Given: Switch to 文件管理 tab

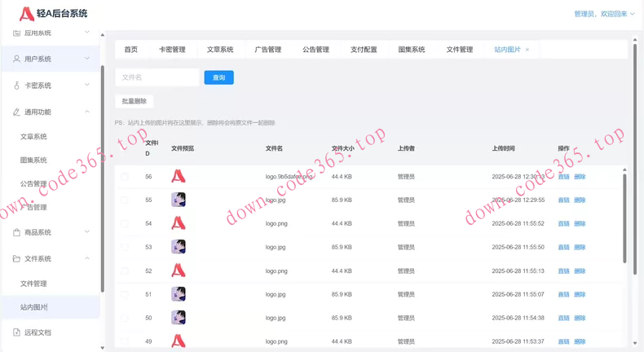Looking at the screenshot, I should click(460, 50).
